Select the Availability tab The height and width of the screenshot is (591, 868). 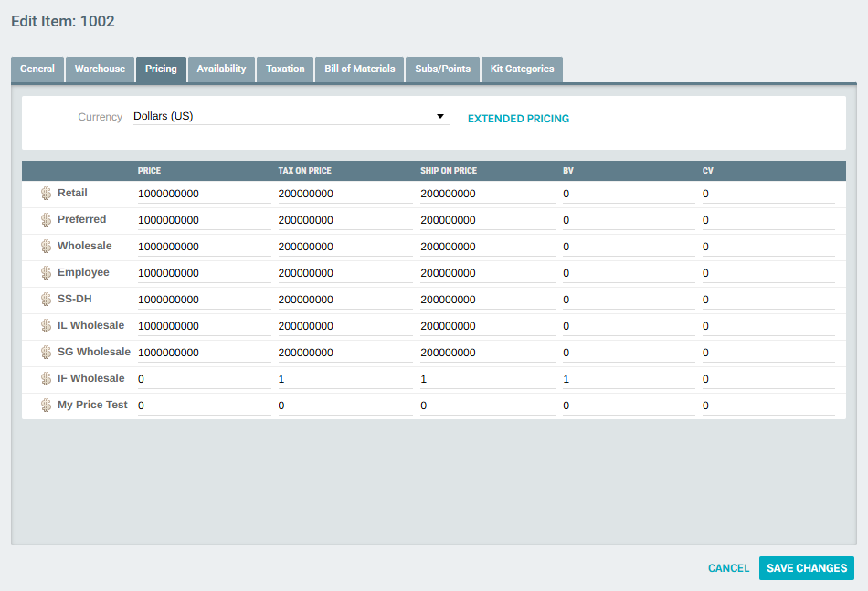(x=221, y=69)
